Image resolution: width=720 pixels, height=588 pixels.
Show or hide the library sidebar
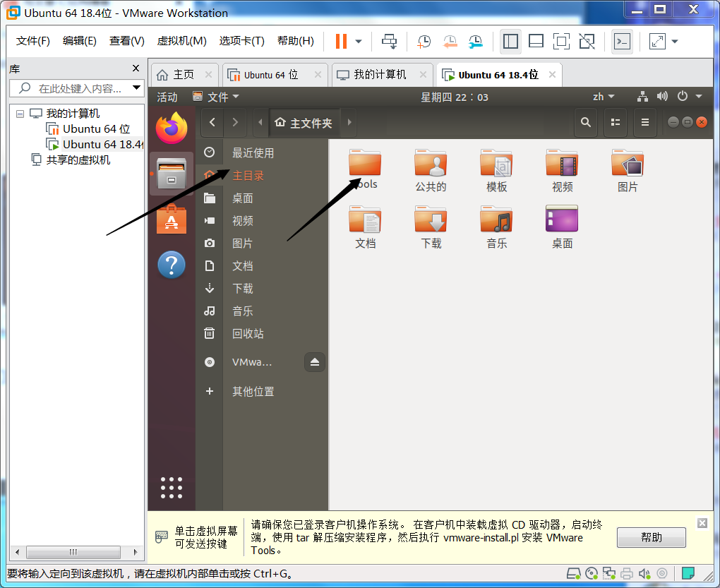point(510,42)
